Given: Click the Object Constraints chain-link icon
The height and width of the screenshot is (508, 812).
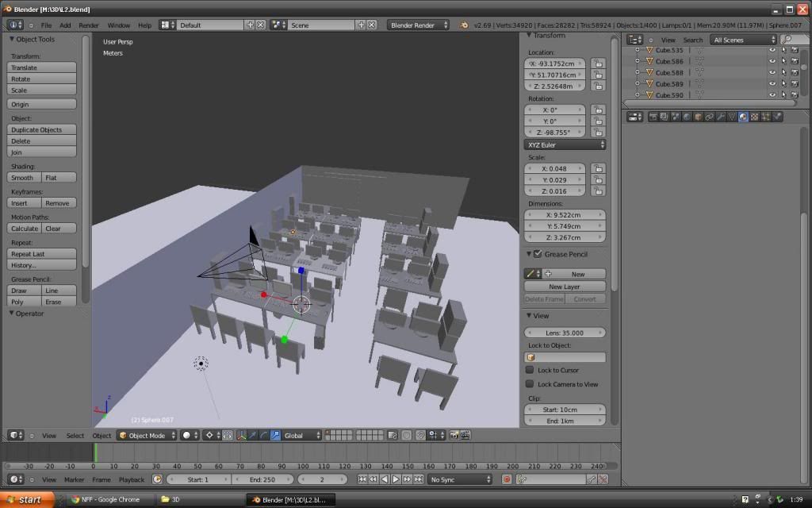Looking at the screenshot, I should (709, 117).
